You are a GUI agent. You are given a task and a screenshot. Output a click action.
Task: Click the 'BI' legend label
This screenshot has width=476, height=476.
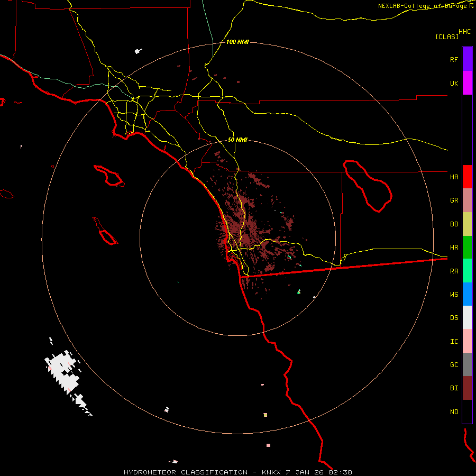pyautogui.click(x=454, y=388)
